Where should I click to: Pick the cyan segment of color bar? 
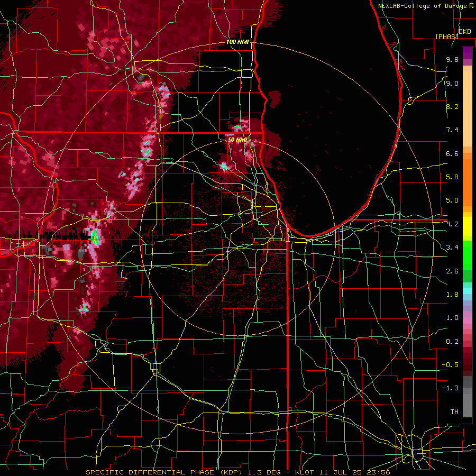pos(467,291)
